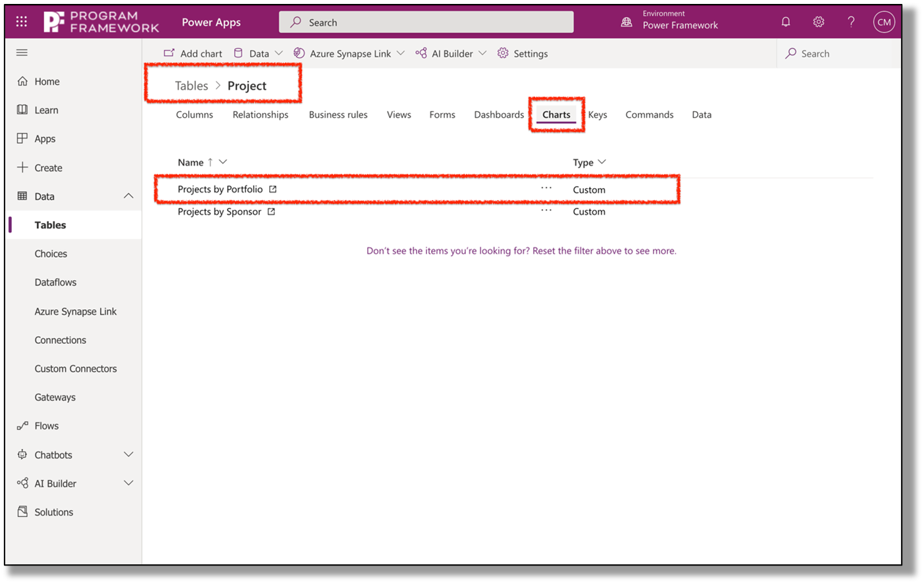This screenshot has height=584, width=924.
Task: Expand the AI Builder command dropdown
Action: pos(482,53)
